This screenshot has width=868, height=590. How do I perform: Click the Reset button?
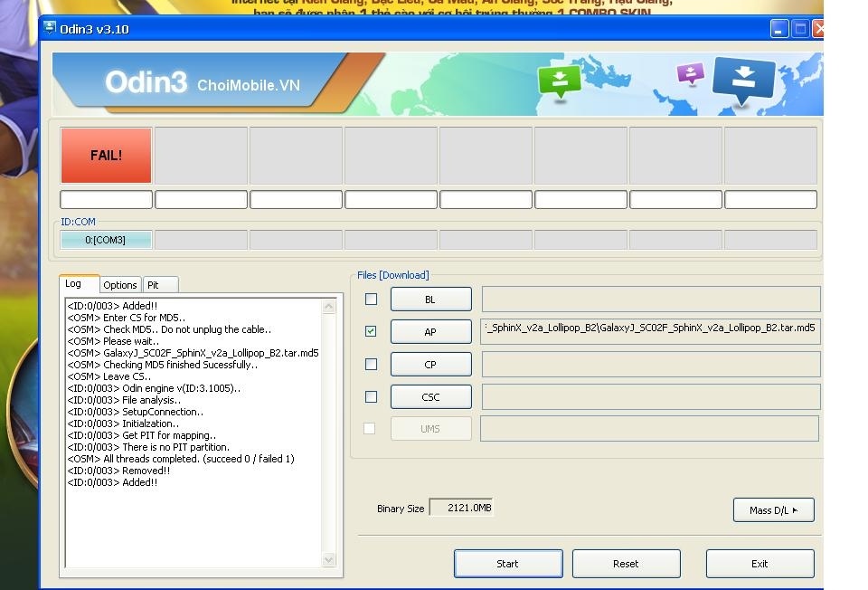tap(626, 564)
